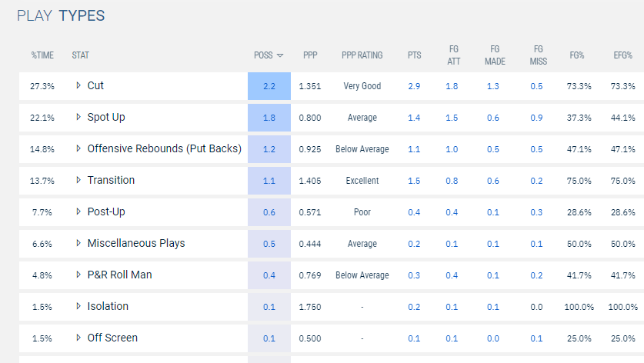Expand the Miscellaneous Plays row
644x363 pixels.
(78, 243)
